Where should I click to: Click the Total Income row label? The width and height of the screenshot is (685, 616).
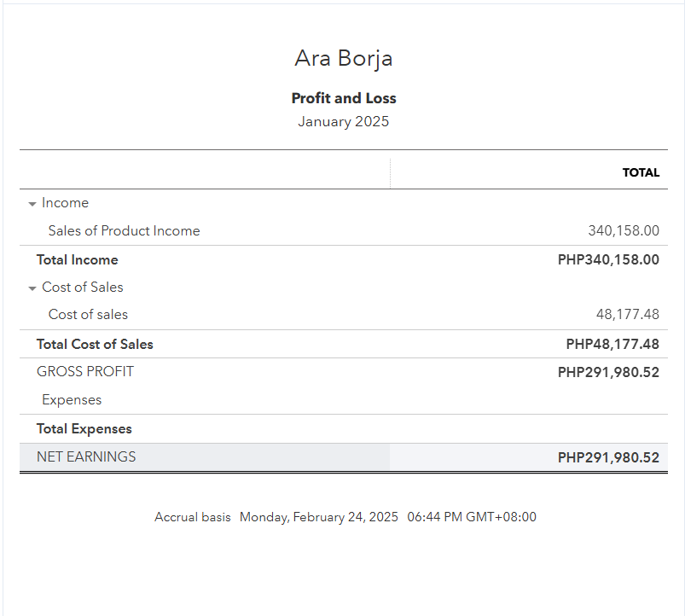pos(78,260)
